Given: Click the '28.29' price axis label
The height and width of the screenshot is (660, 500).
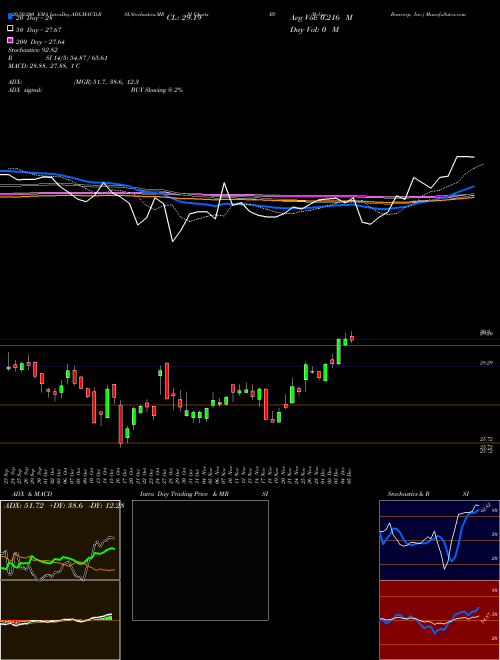Looking at the screenshot, I should [487, 362].
